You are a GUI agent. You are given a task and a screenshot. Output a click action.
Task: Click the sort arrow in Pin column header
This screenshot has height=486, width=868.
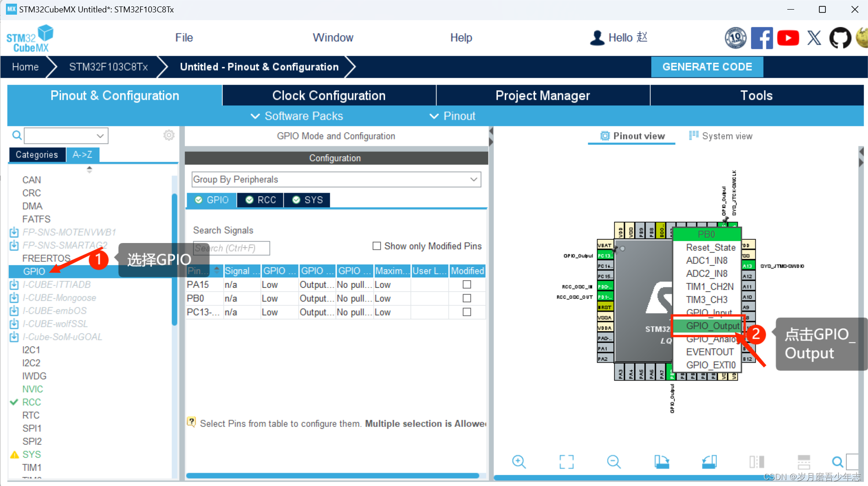217,270
